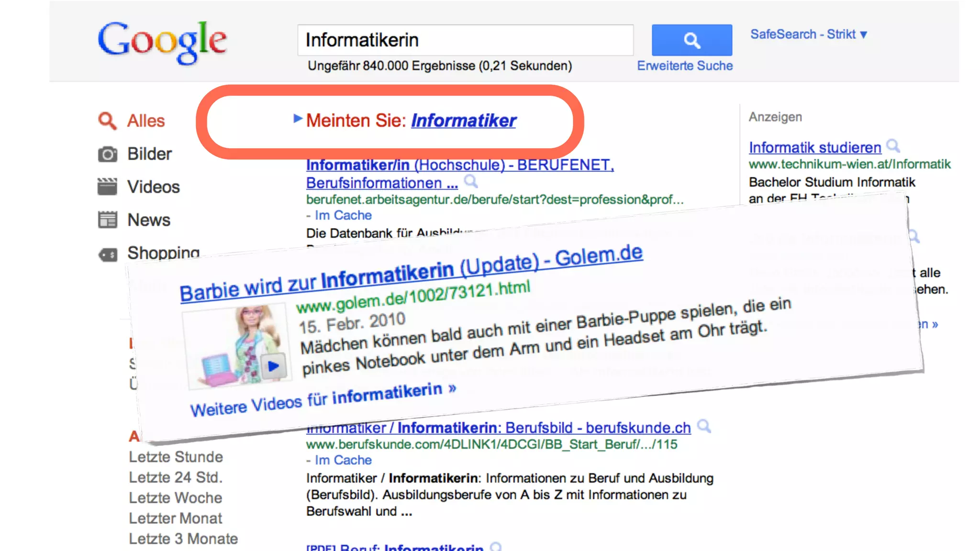
Task: Play the Barbie video thumbnail
Action: click(x=273, y=366)
